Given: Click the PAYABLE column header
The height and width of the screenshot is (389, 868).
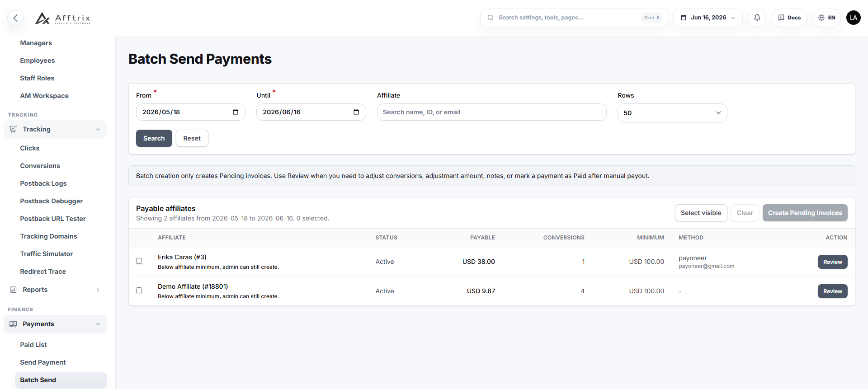Looking at the screenshot, I should click(x=482, y=238).
